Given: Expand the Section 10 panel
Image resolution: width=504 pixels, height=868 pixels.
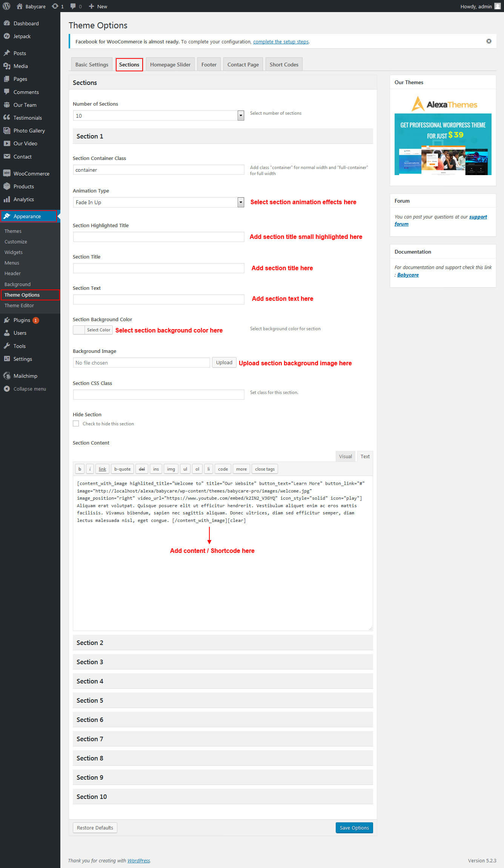Looking at the screenshot, I should point(223,796).
